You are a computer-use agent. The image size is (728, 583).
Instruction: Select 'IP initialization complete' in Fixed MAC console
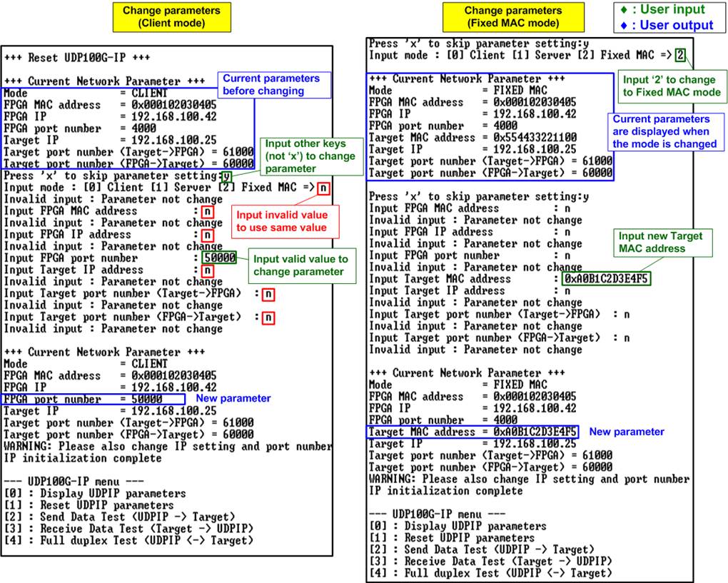click(x=445, y=491)
